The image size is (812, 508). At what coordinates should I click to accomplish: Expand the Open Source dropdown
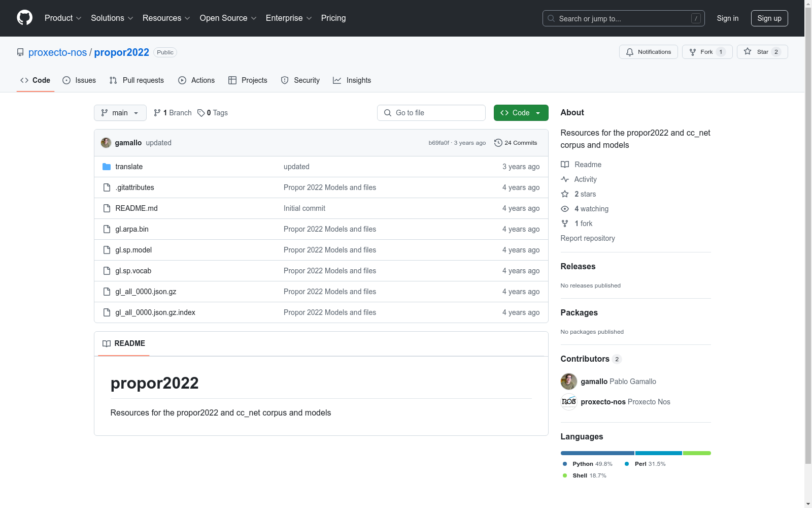[228, 18]
